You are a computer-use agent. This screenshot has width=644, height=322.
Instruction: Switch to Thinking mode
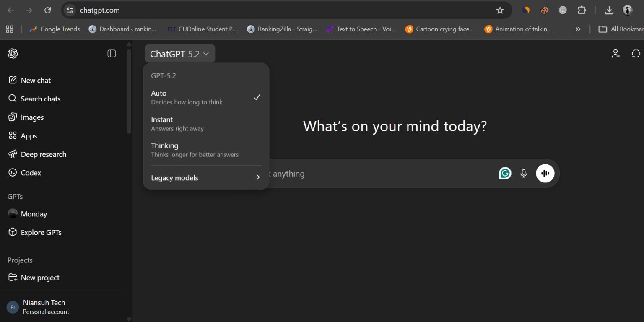(x=195, y=149)
